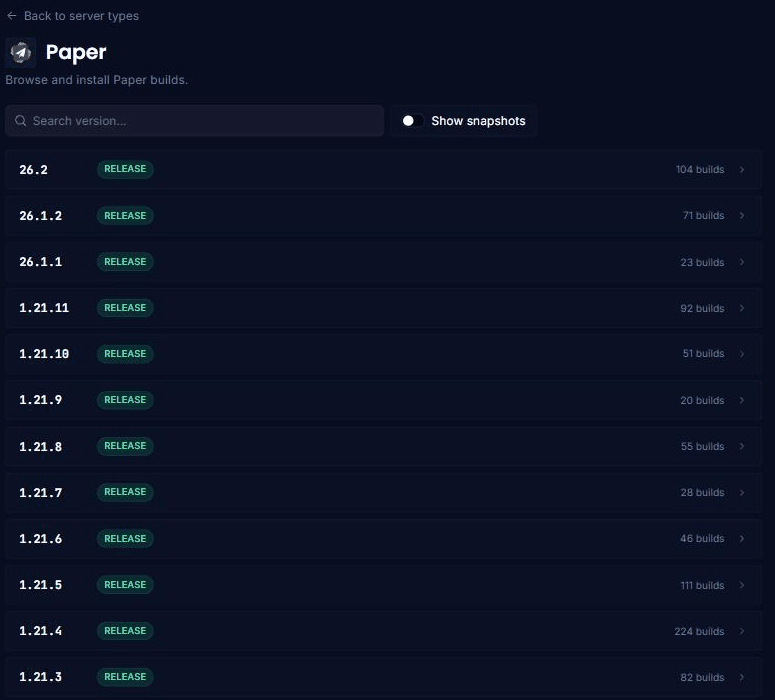Viewport: 775px width, 700px height.
Task: Open the 26.1.2 version row
Action: (383, 216)
